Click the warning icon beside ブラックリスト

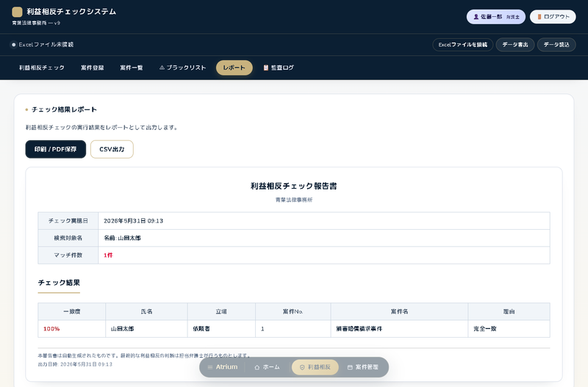[162, 68]
